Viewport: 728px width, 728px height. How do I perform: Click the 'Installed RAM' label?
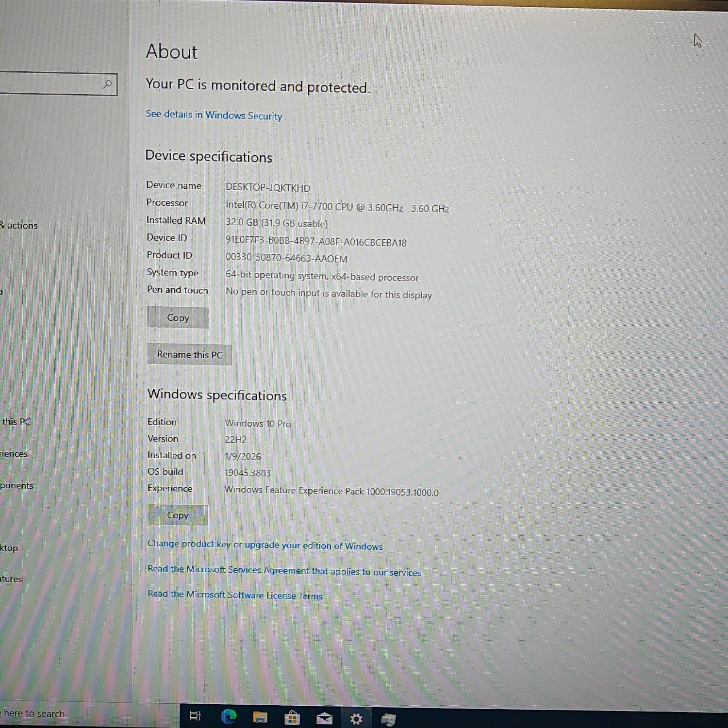tap(176, 220)
